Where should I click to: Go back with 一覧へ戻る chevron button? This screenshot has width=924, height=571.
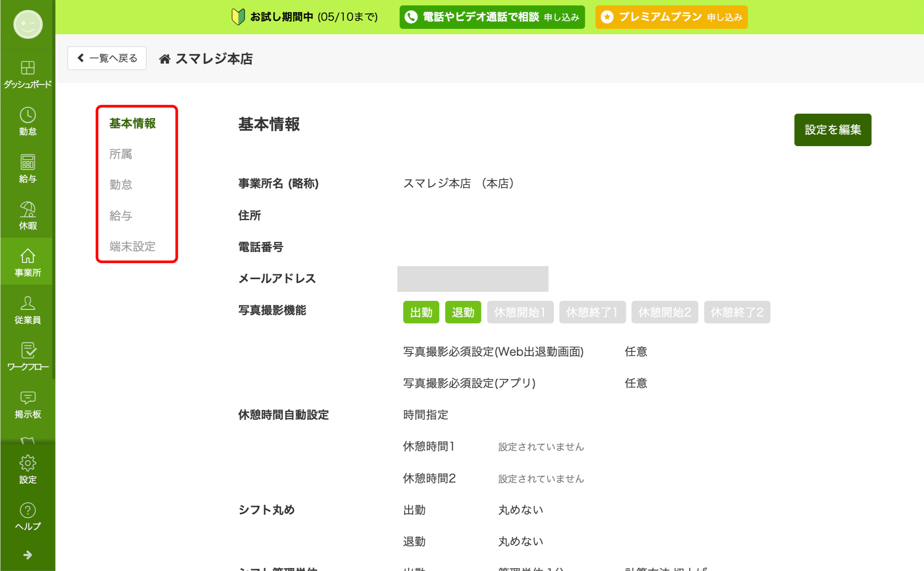pos(107,58)
